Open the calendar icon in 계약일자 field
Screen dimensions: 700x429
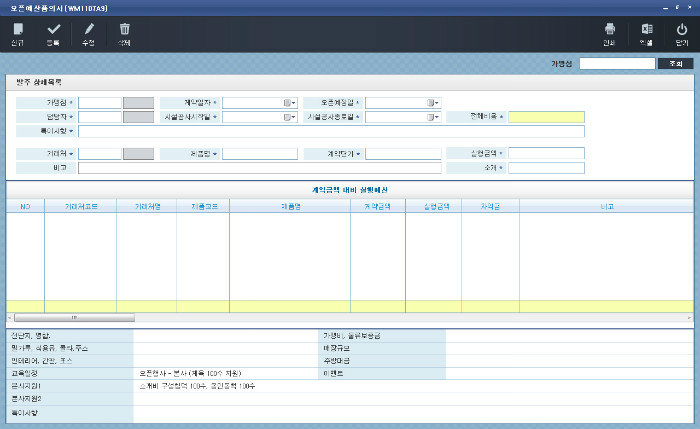pyautogui.click(x=288, y=102)
